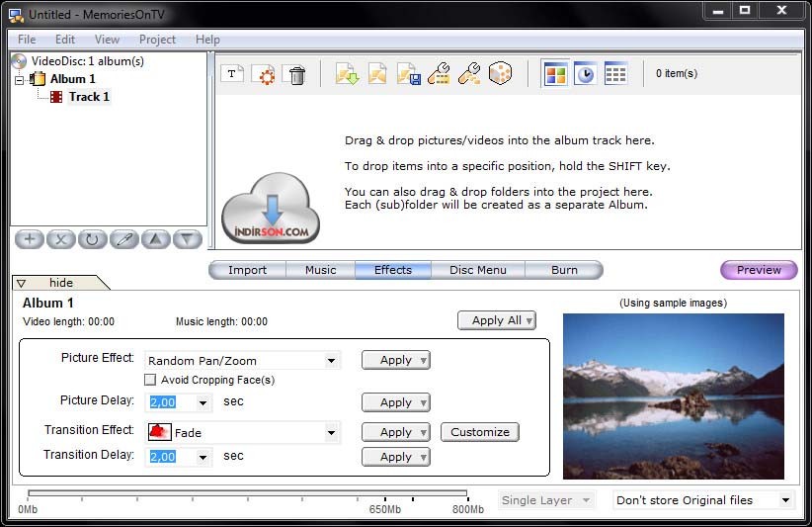Open the Edit menu
Screen dimensions: 812x527
[65, 40]
